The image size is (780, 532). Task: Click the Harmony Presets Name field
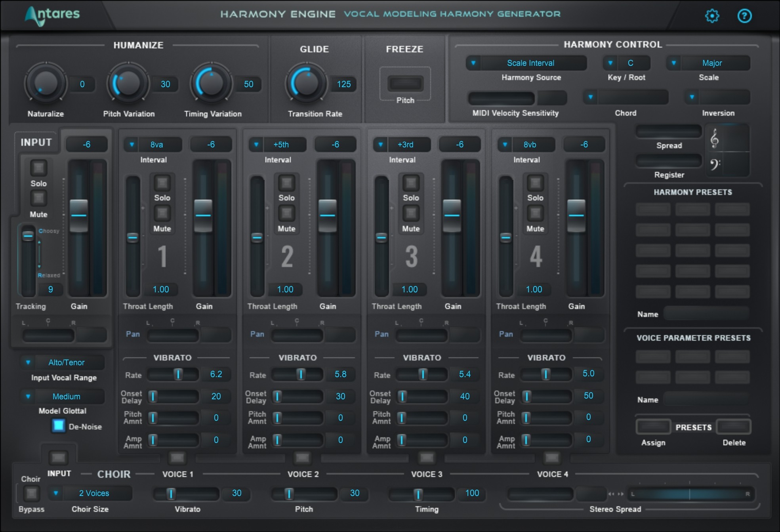coord(706,313)
